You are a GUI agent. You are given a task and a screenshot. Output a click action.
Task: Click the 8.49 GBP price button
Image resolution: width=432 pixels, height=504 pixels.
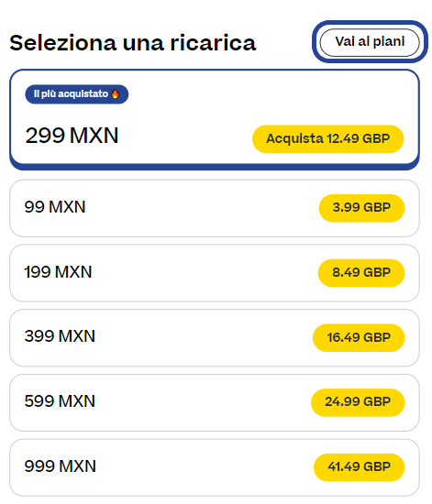pos(361,273)
